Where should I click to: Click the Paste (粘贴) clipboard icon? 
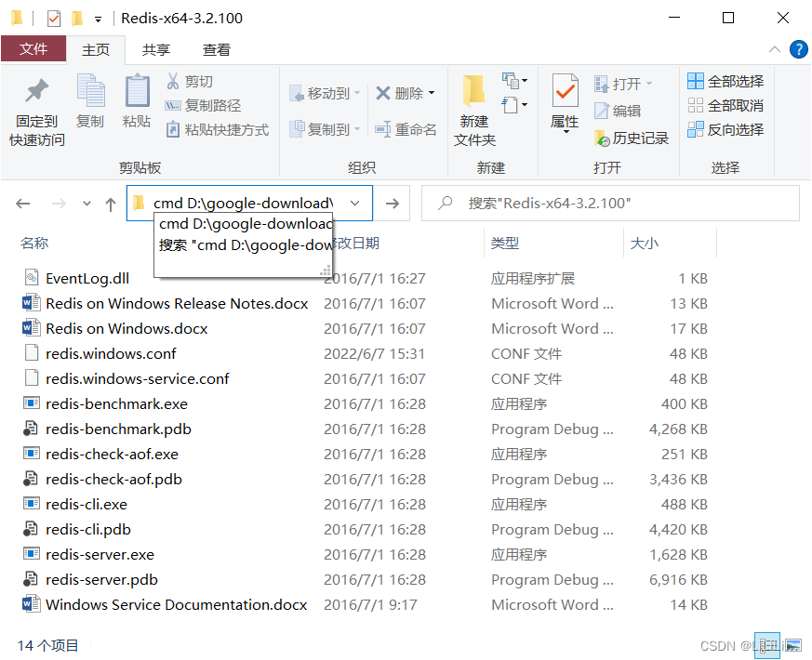(138, 91)
